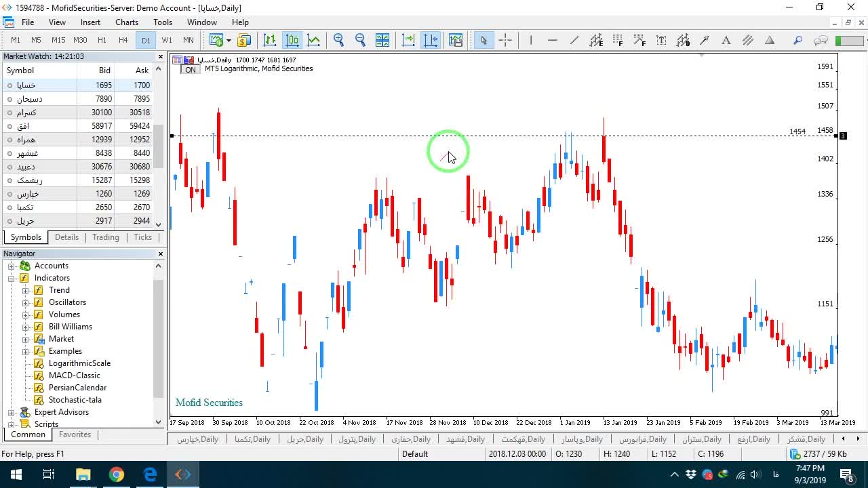The image size is (868, 488).
Task: Open the Chrome browser from taskbar
Action: [117, 474]
